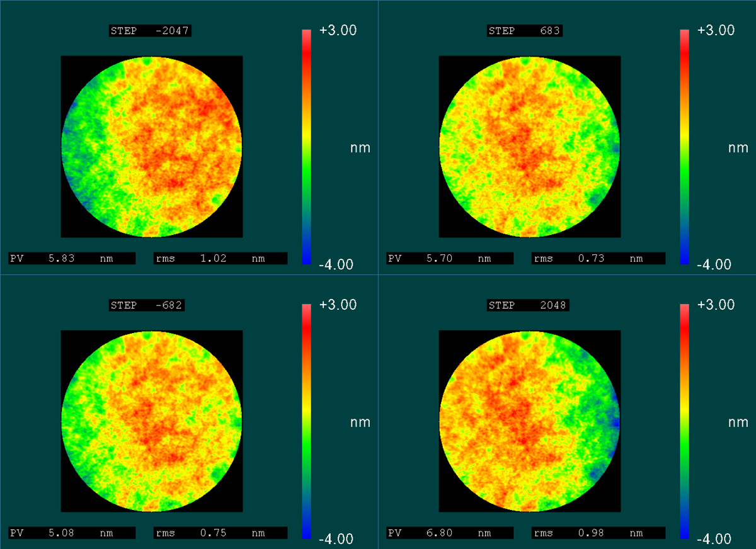Select the PV 5.70 nm field

point(450,258)
